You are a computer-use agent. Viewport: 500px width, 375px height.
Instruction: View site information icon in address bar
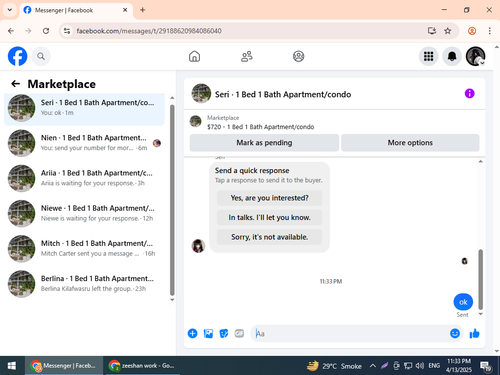(x=67, y=31)
